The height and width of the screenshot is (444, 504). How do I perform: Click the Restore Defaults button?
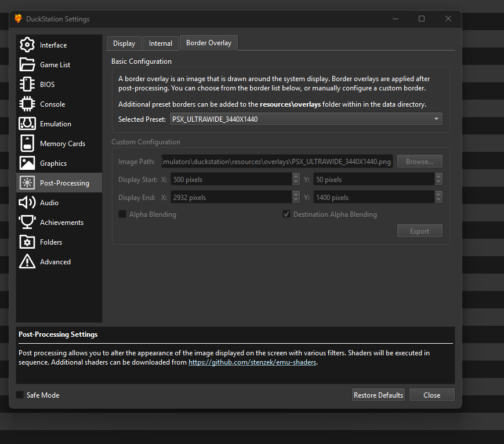tap(378, 395)
